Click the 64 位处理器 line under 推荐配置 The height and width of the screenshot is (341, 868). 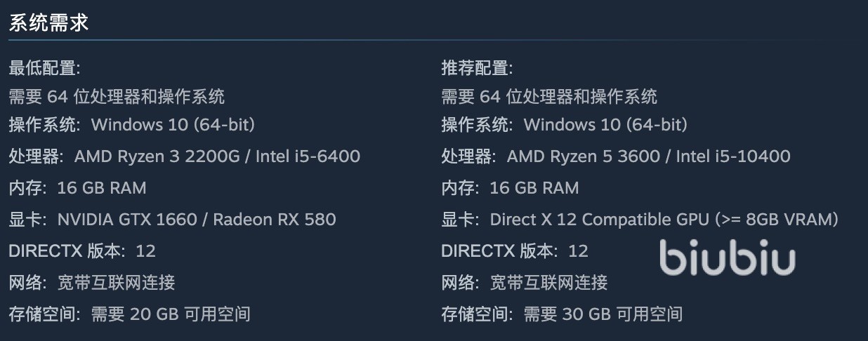(549, 96)
